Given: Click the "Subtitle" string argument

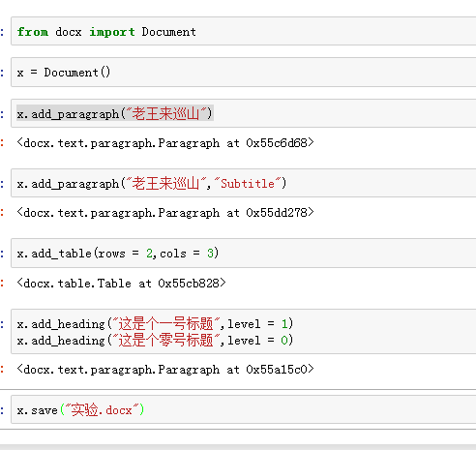Looking at the screenshot, I should click(x=248, y=184).
